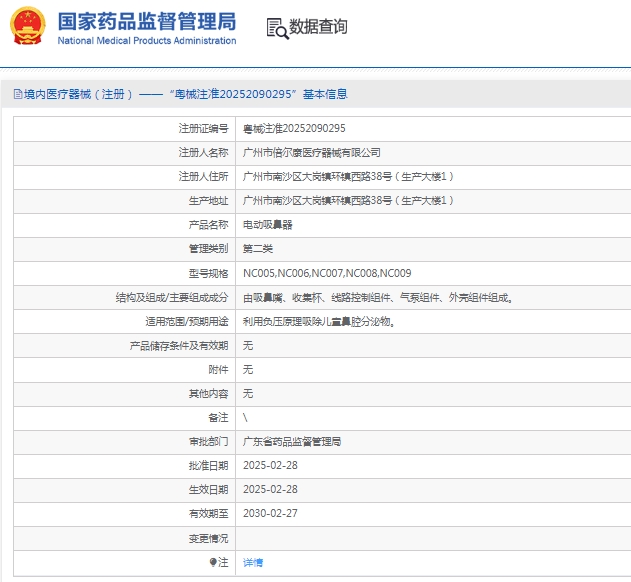Click the 审批部门 label

pyautogui.click(x=208, y=442)
